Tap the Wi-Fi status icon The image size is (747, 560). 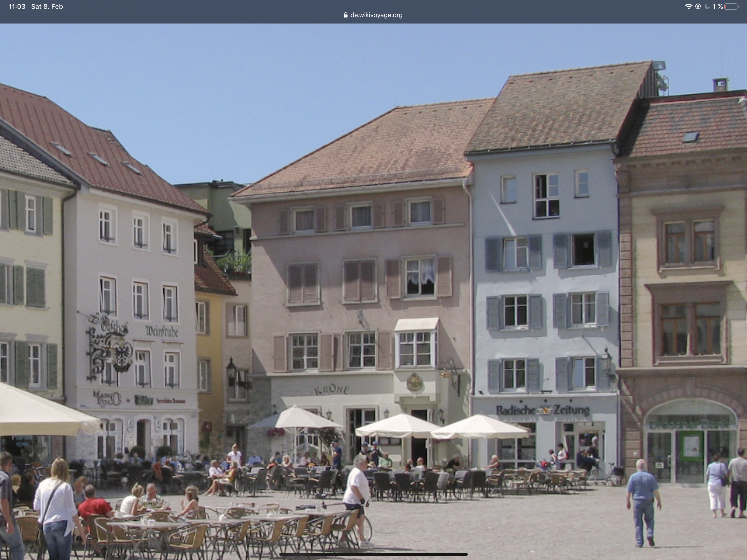point(688,6)
